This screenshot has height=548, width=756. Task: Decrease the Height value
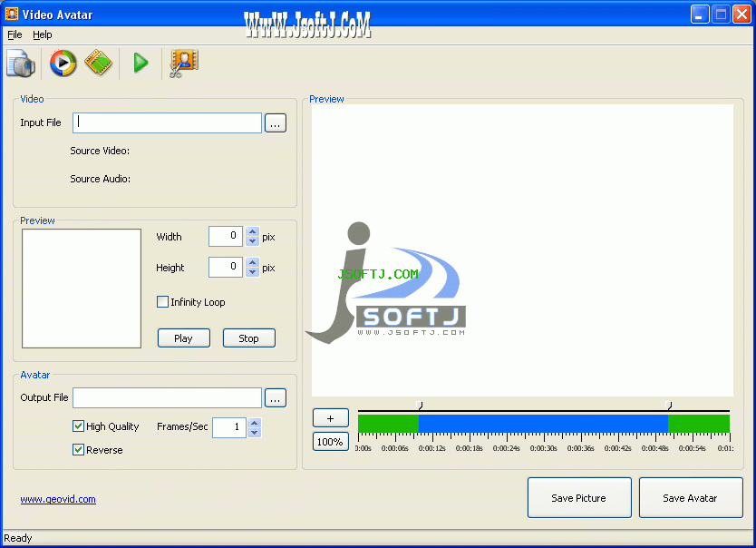(252, 272)
